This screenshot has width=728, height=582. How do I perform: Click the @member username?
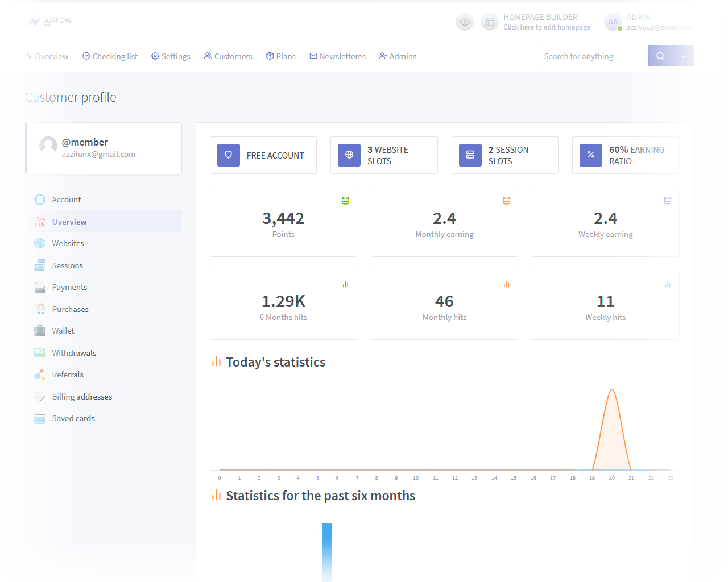(85, 142)
